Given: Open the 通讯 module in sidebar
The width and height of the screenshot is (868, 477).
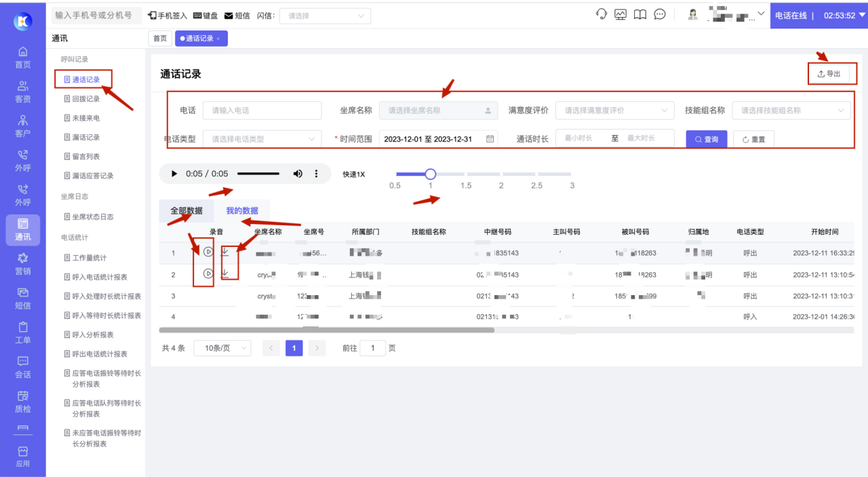Looking at the screenshot, I should [x=23, y=229].
